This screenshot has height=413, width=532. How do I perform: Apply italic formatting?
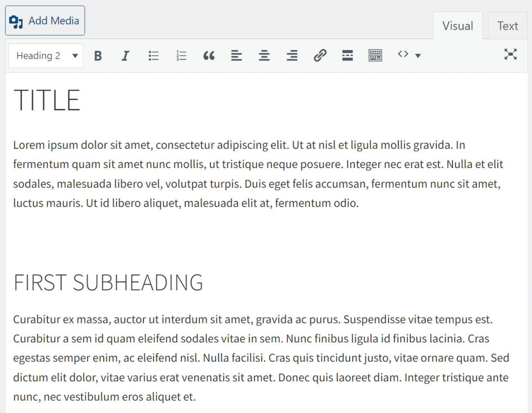pos(125,55)
